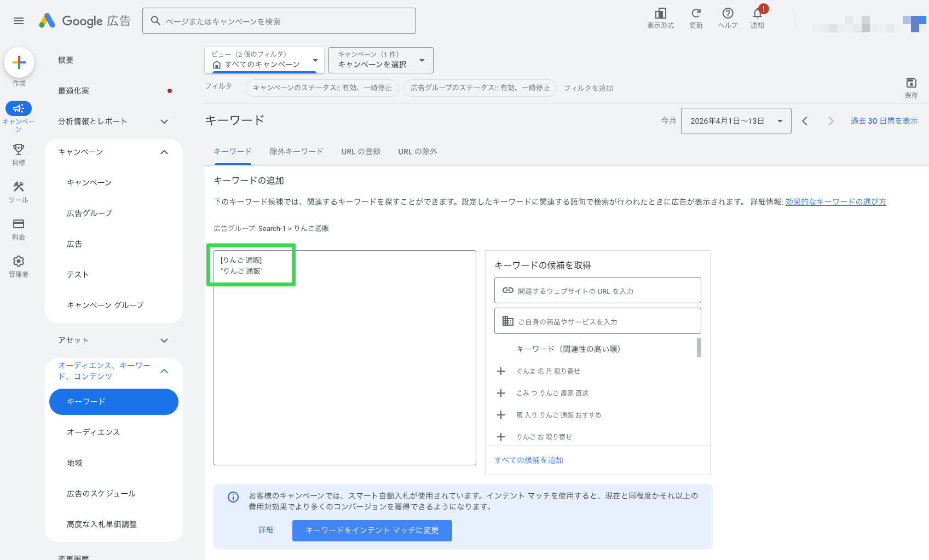Open the URL の登録 tab
The height and width of the screenshot is (560, 929).
pyautogui.click(x=361, y=151)
